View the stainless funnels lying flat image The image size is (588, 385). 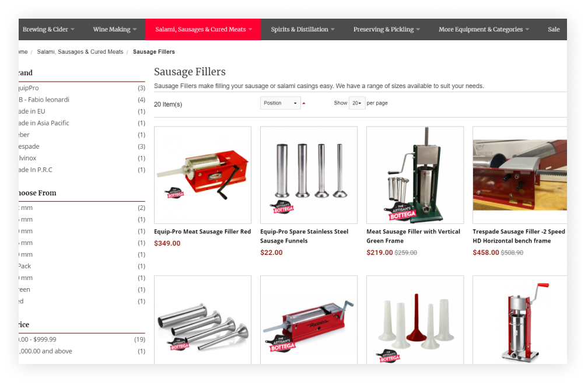click(x=202, y=320)
